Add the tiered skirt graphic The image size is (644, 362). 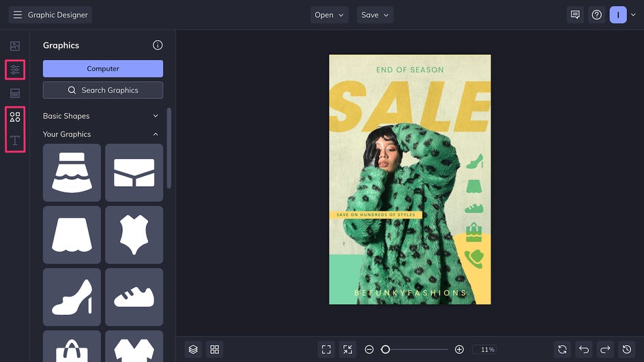pos(72,172)
